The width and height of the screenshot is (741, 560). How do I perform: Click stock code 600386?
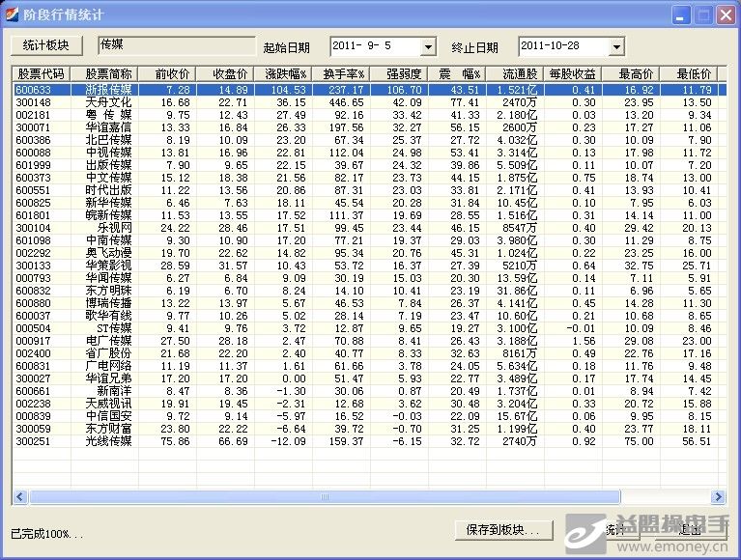(33, 140)
